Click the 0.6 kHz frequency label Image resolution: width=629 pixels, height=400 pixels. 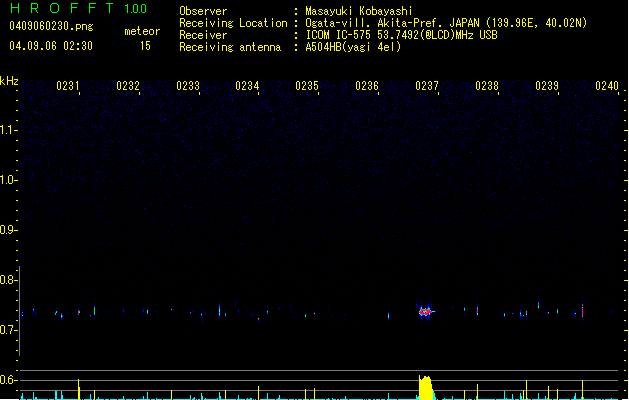coord(9,380)
